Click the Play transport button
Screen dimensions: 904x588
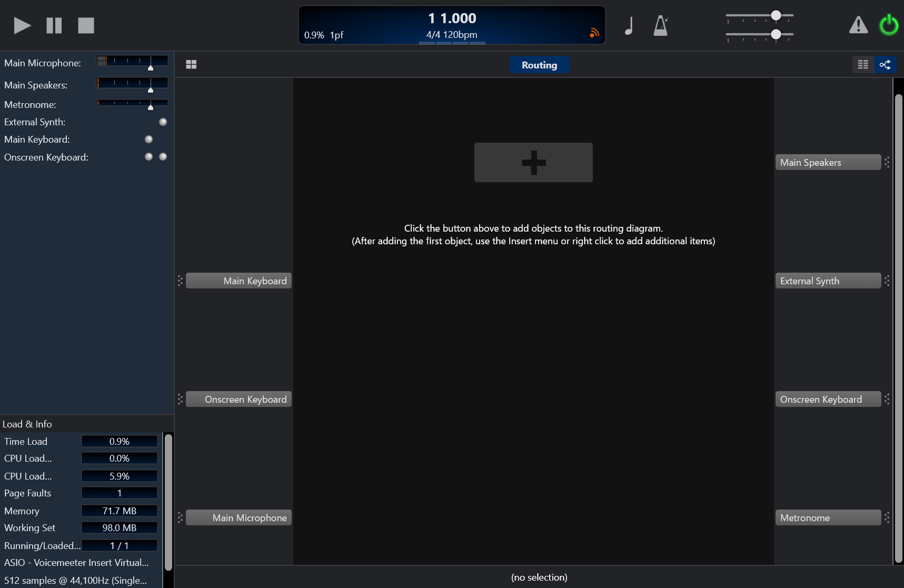point(22,25)
